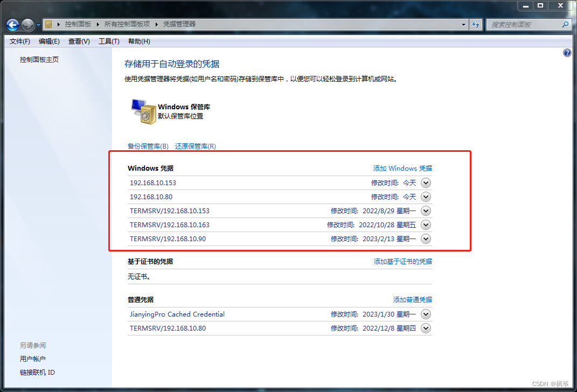
Task: Click 备份保管库(B) link
Action: click(148, 146)
